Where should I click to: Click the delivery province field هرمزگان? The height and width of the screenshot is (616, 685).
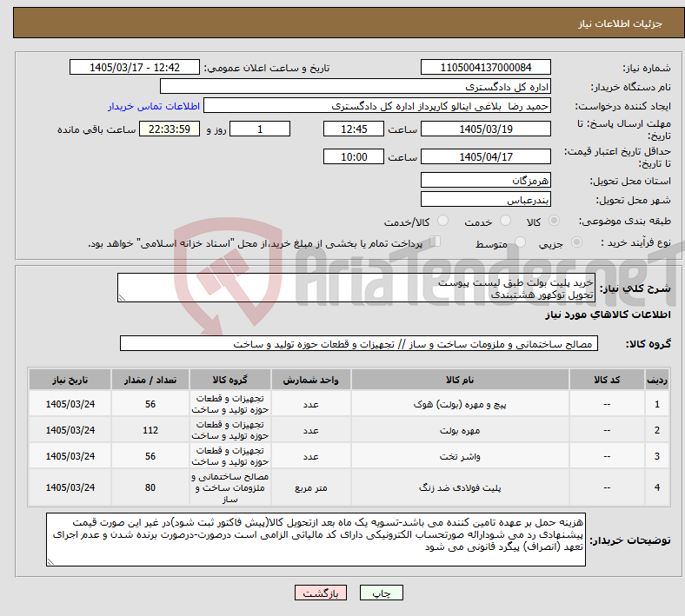pos(485,181)
